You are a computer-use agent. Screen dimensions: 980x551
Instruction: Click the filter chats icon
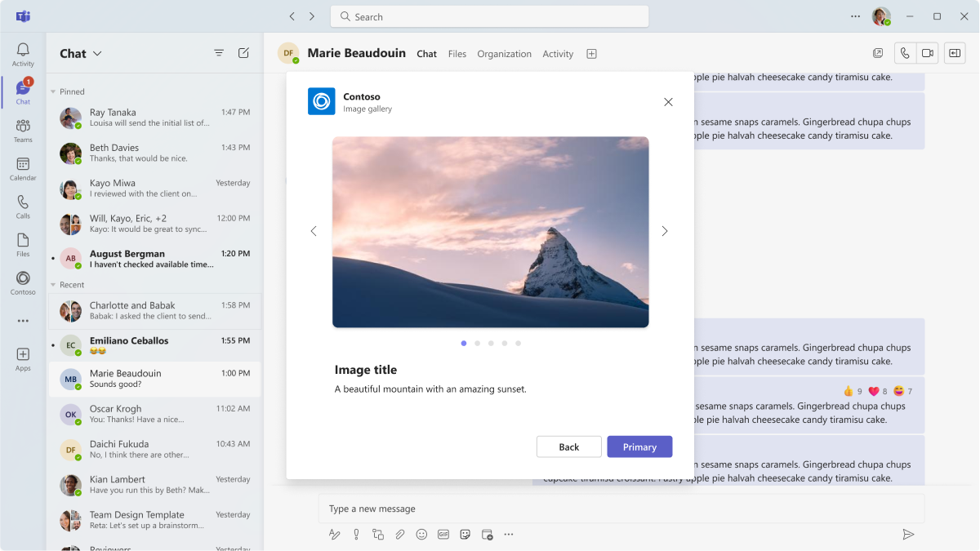[x=219, y=53]
